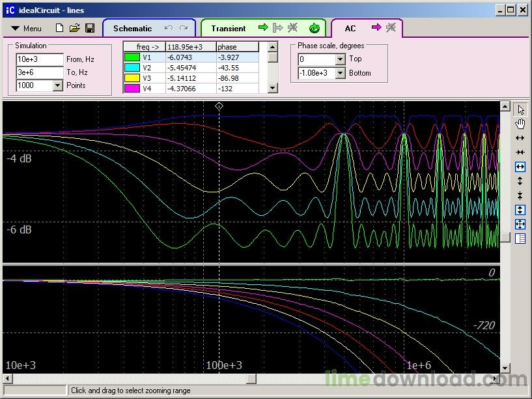Click the plot vertical scrollbar thumb

point(505,237)
